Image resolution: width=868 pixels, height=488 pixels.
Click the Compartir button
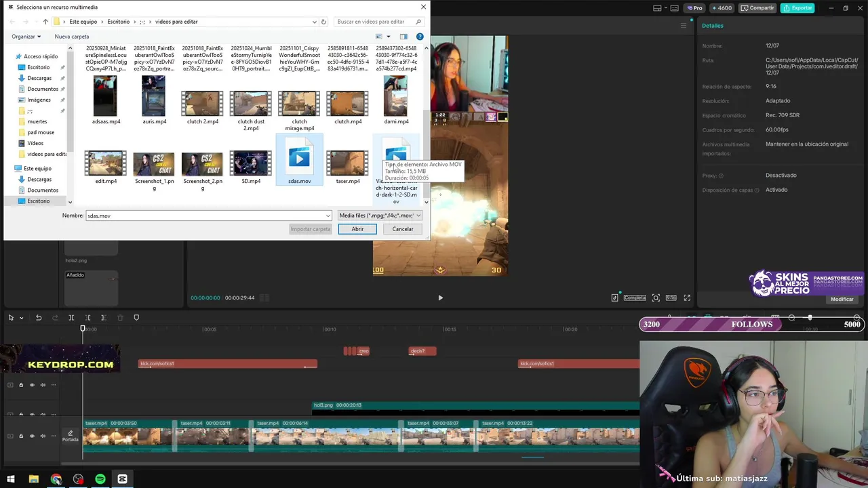[x=758, y=8]
